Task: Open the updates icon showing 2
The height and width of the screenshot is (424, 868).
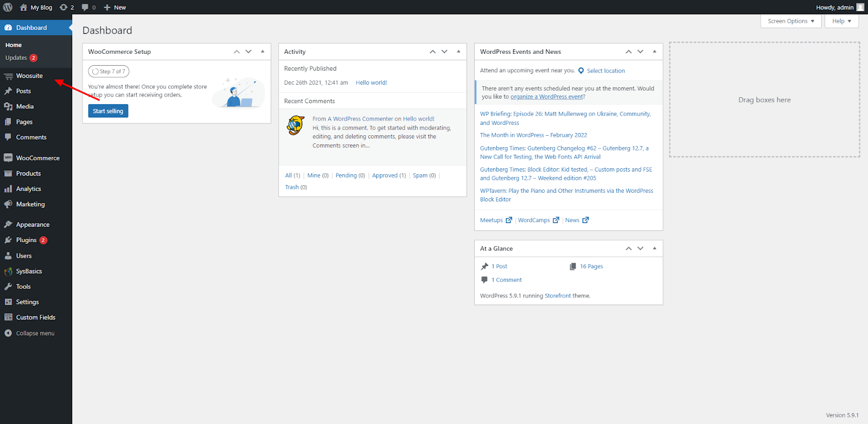Action: click(67, 8)
